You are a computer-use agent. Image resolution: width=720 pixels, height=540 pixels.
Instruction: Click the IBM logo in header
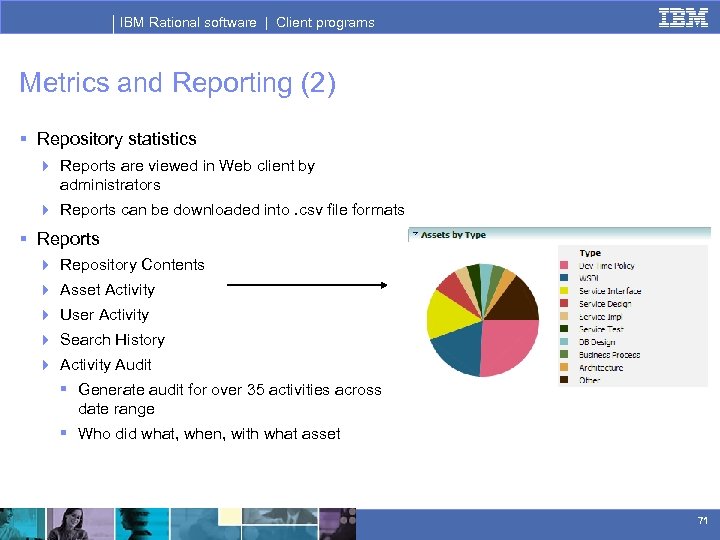click(683, 18)
